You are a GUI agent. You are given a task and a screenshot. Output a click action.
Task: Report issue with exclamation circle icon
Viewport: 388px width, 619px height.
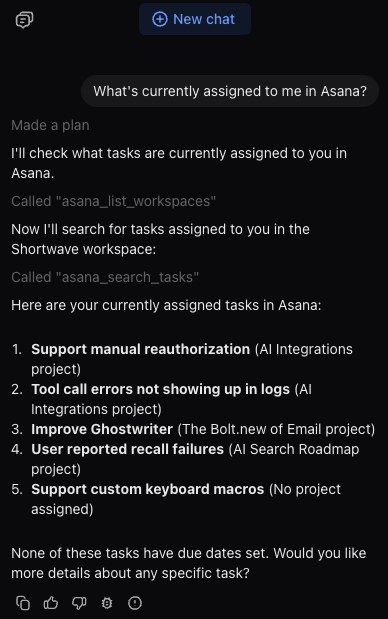[x=135, y=603]
